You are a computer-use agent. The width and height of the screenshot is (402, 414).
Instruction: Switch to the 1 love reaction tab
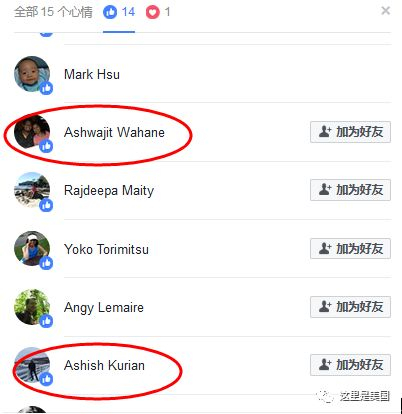tap(158, 12)
